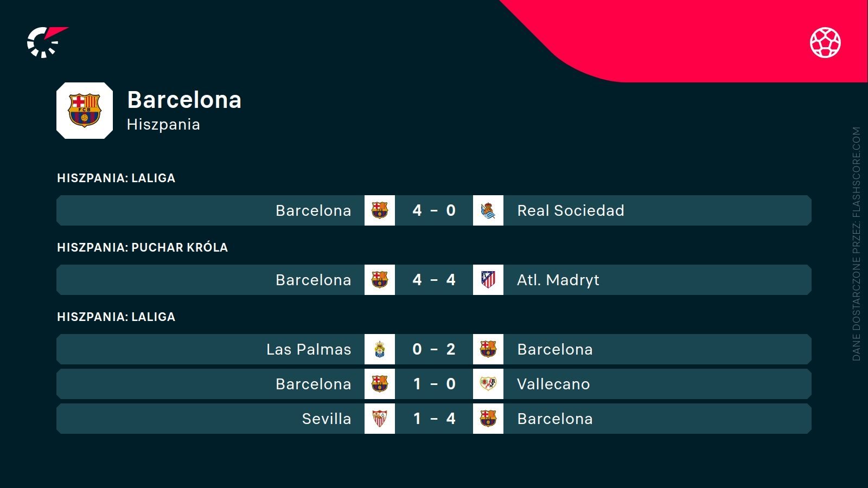Open the Puchar Króla competition header

[142, 247]
